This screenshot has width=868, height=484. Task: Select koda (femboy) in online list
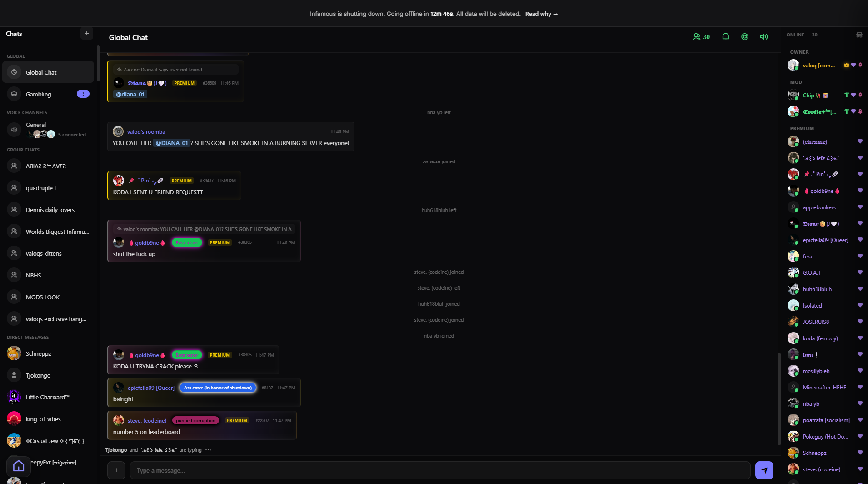825,338
